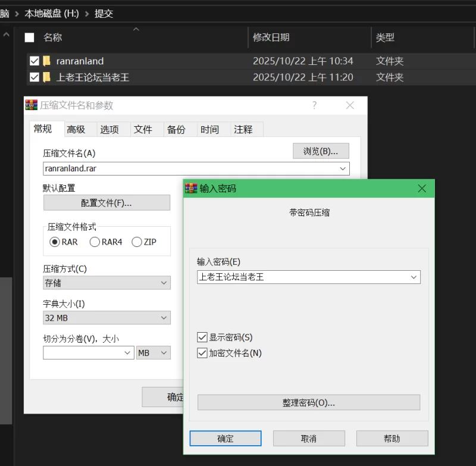
Task: Open the 输入密码 history dropdown arrow
Action: 414,277
